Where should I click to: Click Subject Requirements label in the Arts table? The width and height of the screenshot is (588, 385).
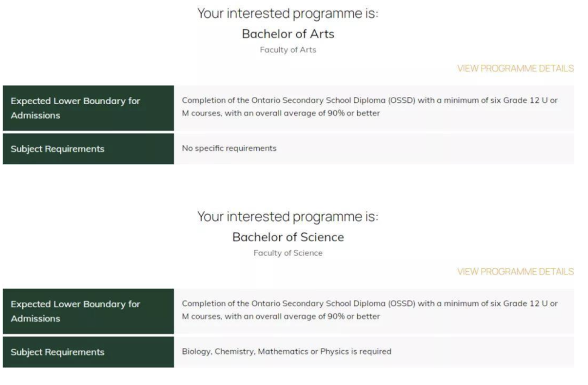pos(58,149)
